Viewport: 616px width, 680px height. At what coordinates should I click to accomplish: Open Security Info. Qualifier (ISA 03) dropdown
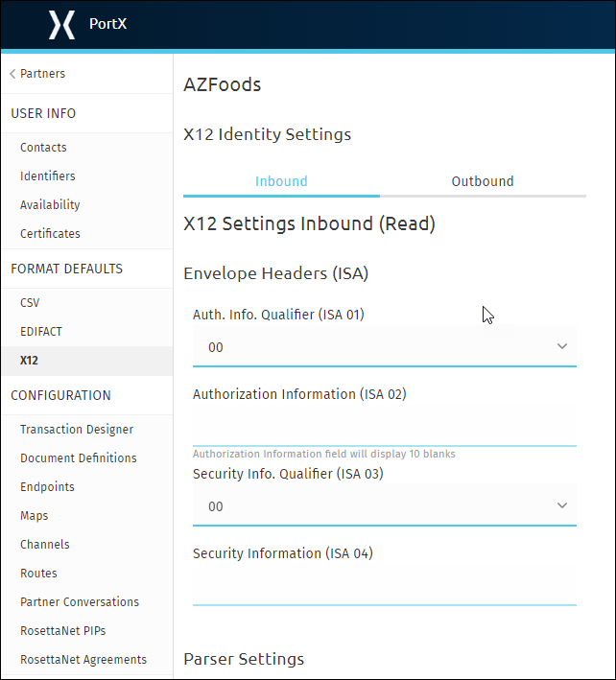(x=385, y=505)
